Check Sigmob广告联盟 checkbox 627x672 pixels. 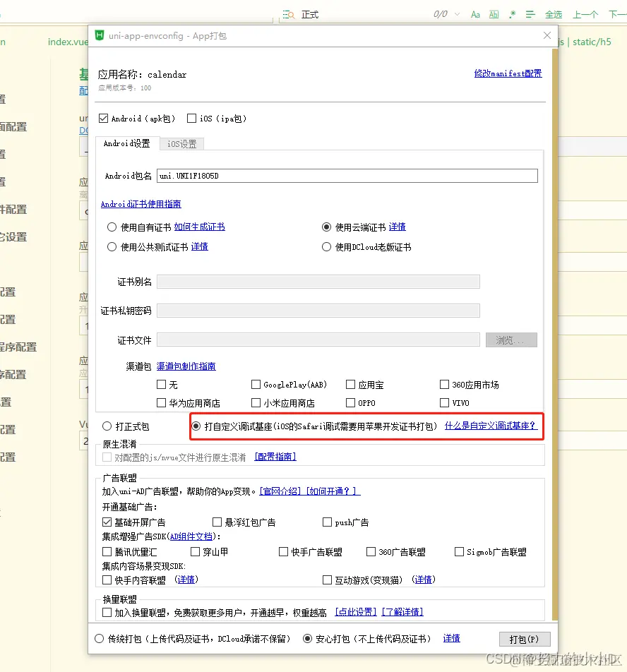[459, 551]
